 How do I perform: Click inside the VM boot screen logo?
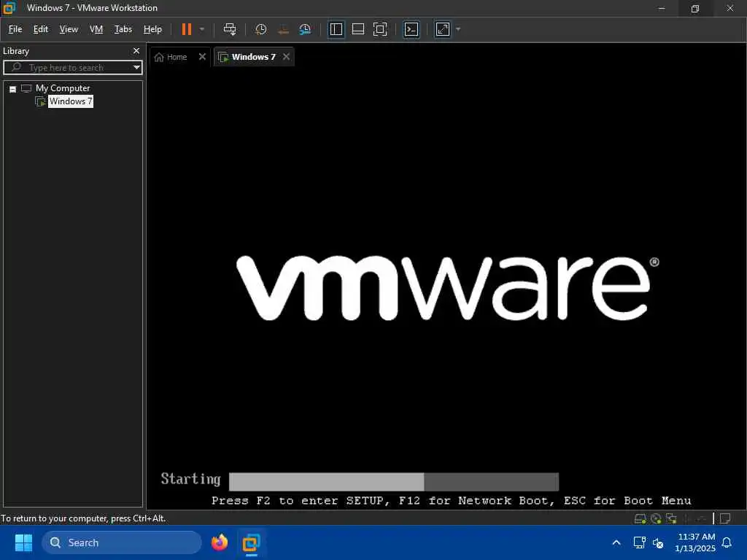448,288
